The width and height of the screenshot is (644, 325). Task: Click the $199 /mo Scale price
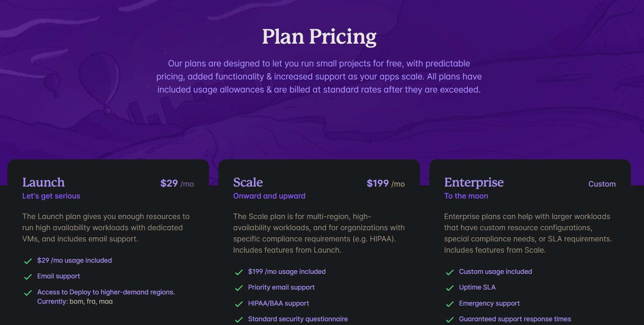pos(386,184)
